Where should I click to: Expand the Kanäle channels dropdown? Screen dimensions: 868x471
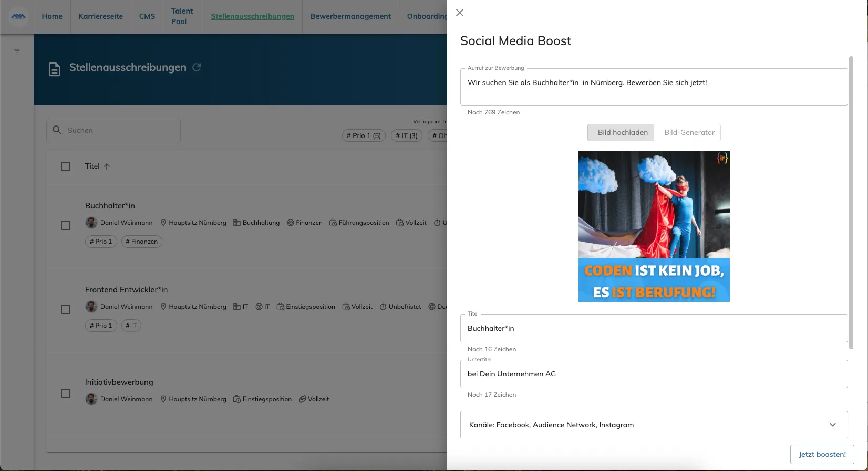pyautogui.click(x=833, y=425)
